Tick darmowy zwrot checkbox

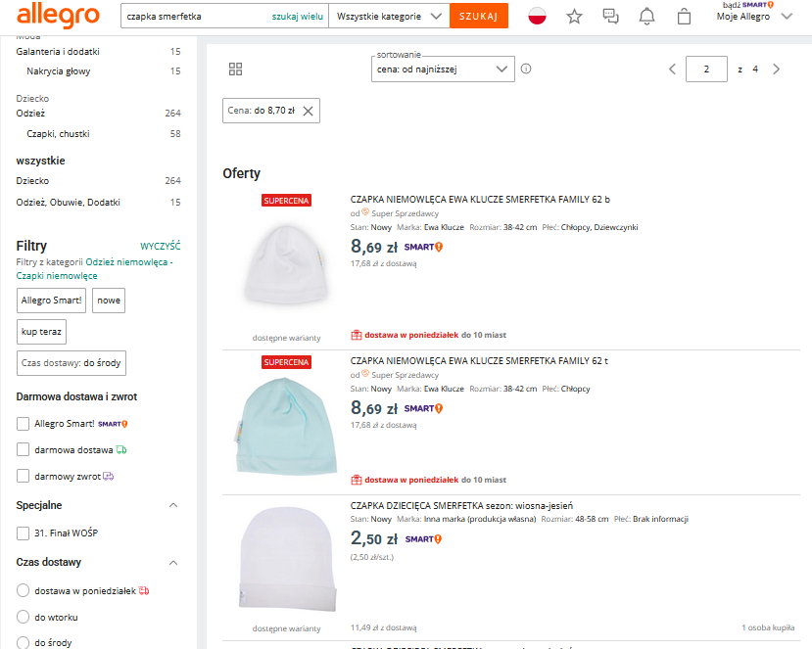pyautogui.click(x=23, y=476)
